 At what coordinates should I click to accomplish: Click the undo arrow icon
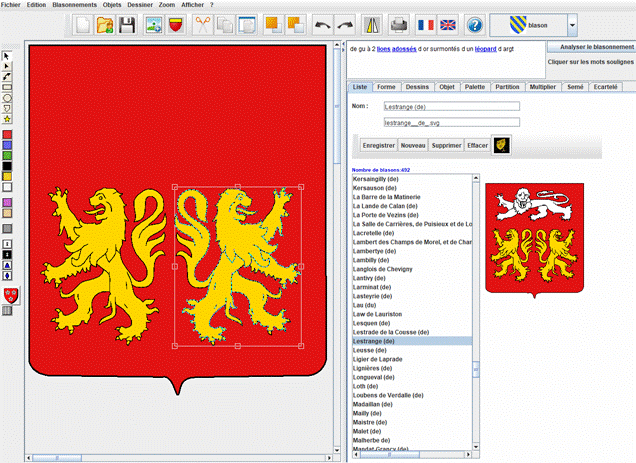point(324,24)
